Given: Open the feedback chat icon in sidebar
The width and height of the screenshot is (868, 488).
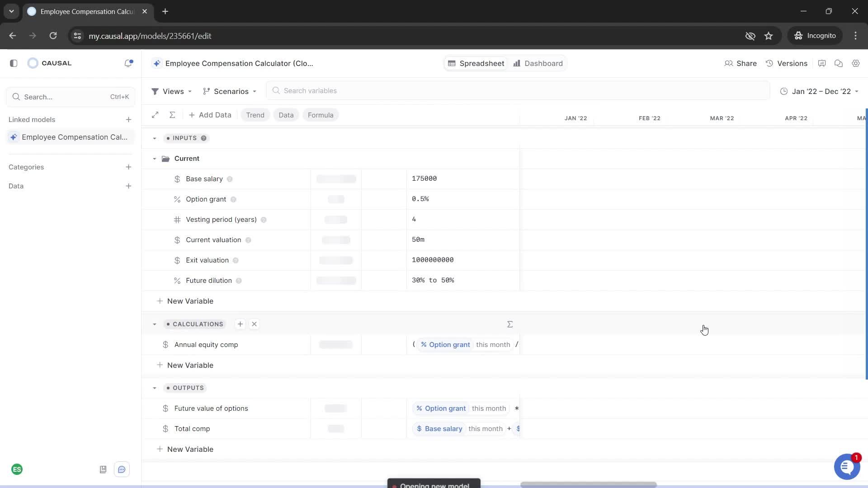Looking at the screenshot, I should [122, 469].
